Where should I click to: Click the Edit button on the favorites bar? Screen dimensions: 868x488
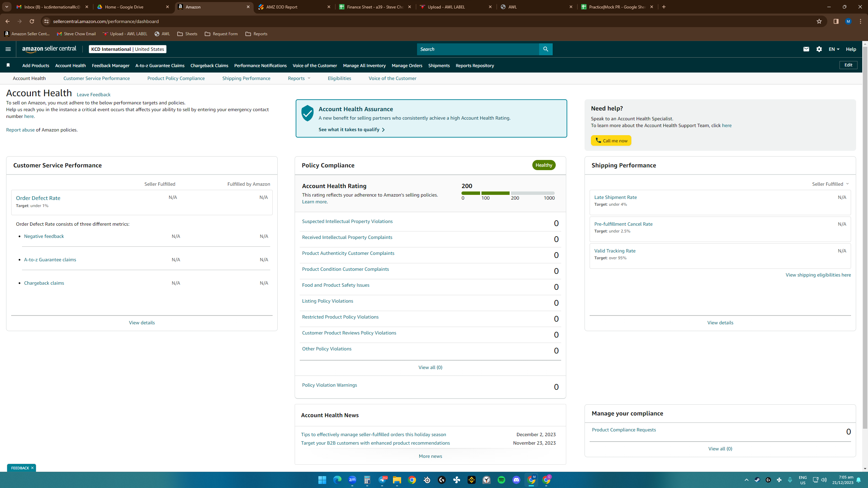coord(848,65)
